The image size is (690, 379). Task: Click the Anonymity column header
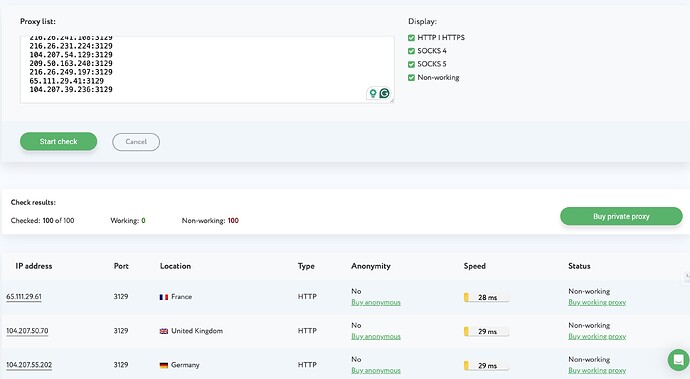(371, 266)
